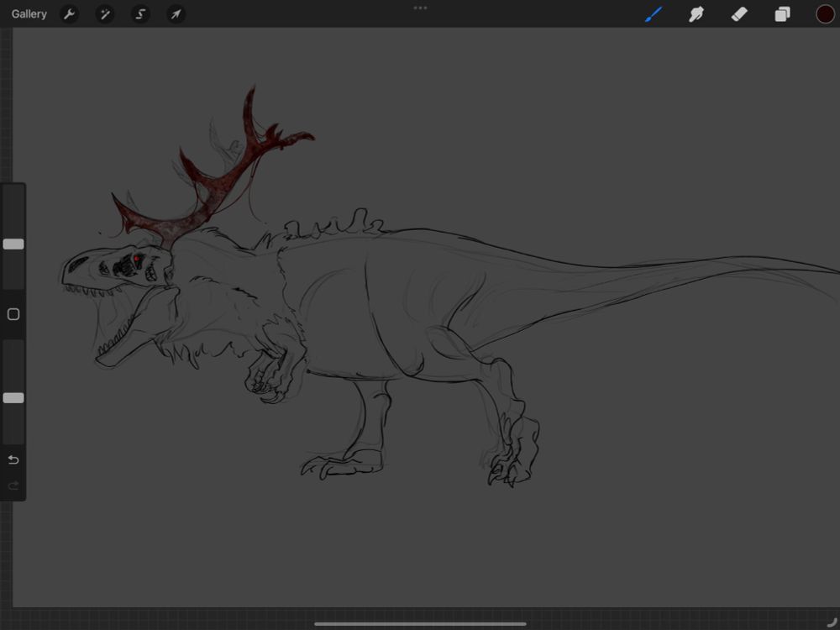840x630 pixels.
Task: Tap the square Modify button in sidebar
Action: [13, 314]
